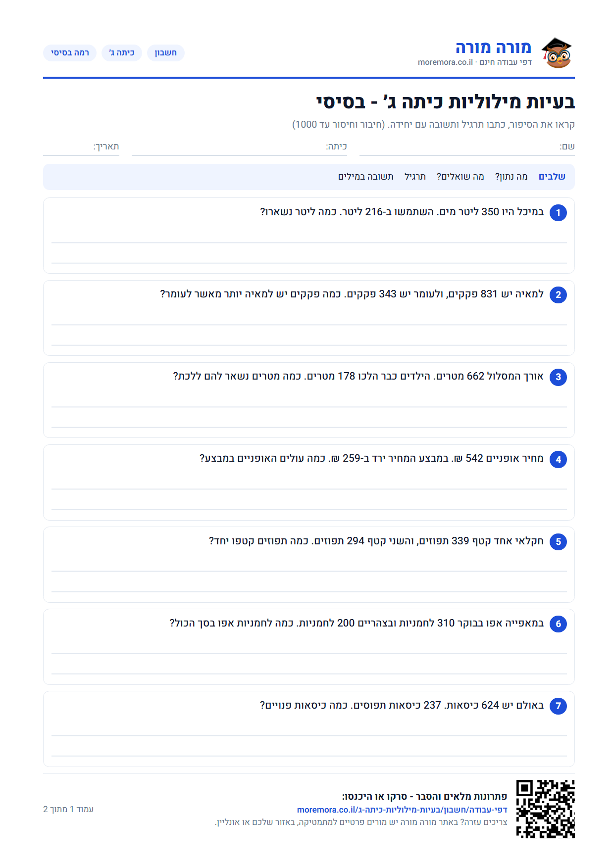614x868 pixels.
Task: Click the צריכים עזרה? footer note
Action: tap(361, 822)
